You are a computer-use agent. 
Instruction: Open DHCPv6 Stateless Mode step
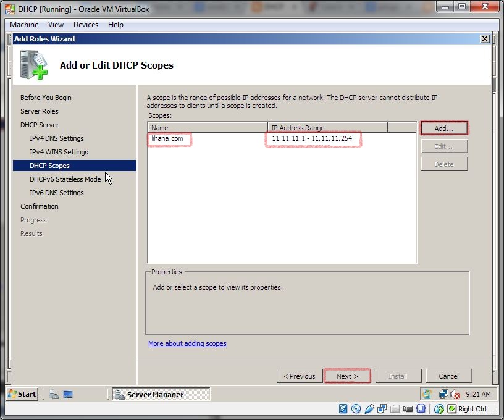tap(65, 179)
